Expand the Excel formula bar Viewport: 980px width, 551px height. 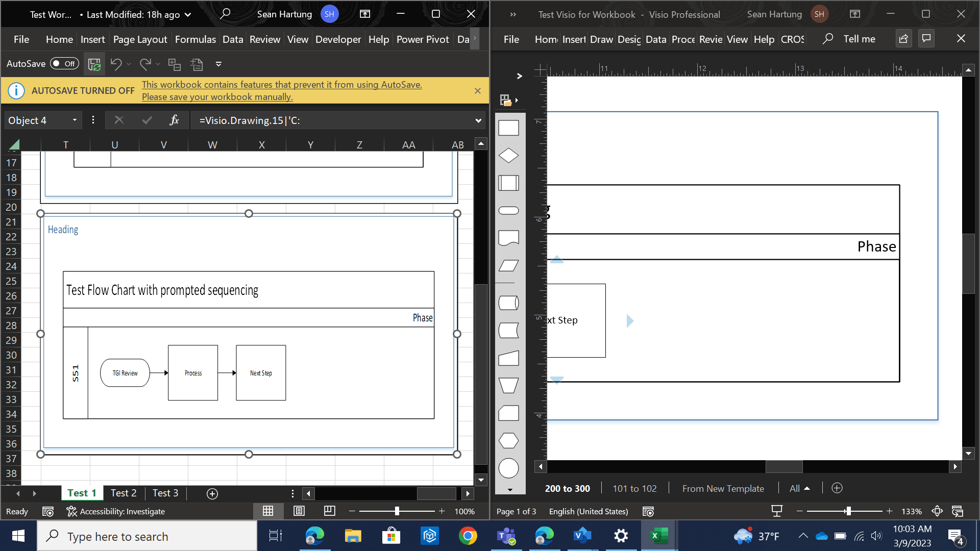[x=478, y=121]
